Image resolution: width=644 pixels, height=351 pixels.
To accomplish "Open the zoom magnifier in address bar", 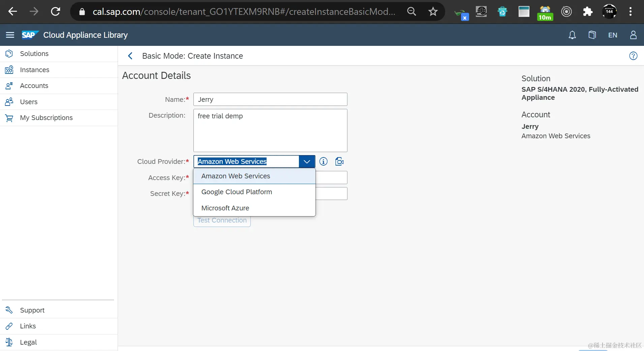I will [411, 11].
